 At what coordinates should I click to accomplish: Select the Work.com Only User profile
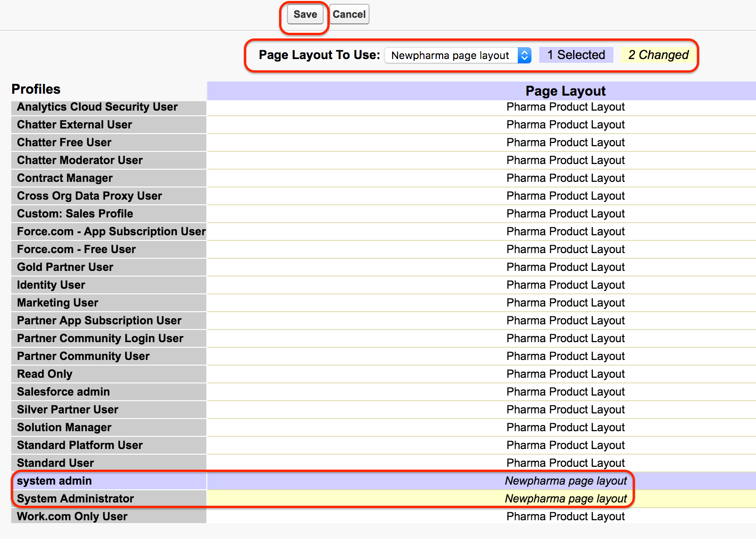coord(71,517)
